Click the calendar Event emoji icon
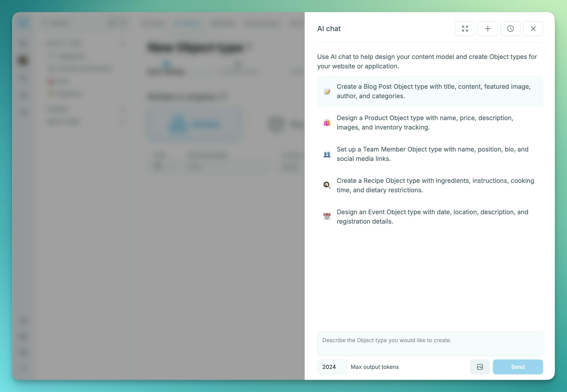Screen dimensions: 567x392 coord(327,217)
